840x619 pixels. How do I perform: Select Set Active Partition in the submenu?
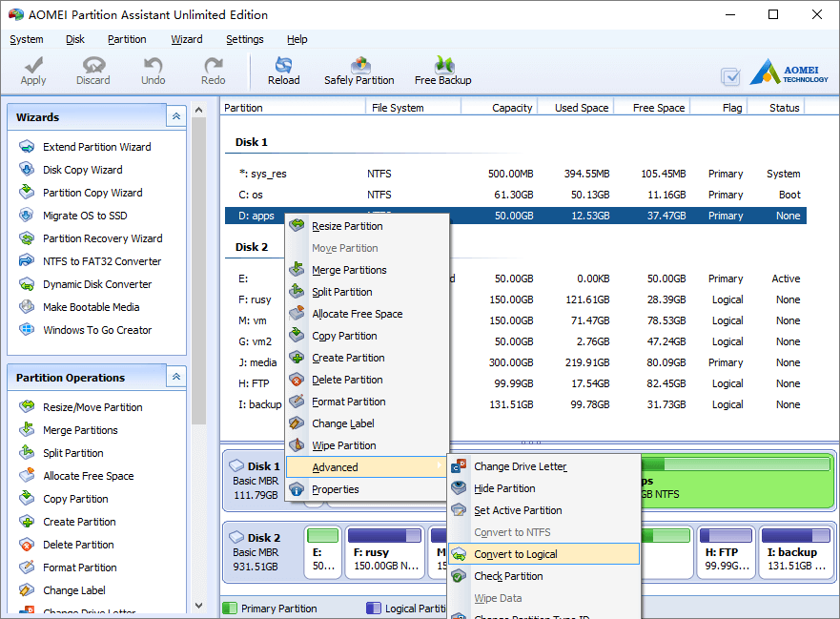click(x=543, y=510)
